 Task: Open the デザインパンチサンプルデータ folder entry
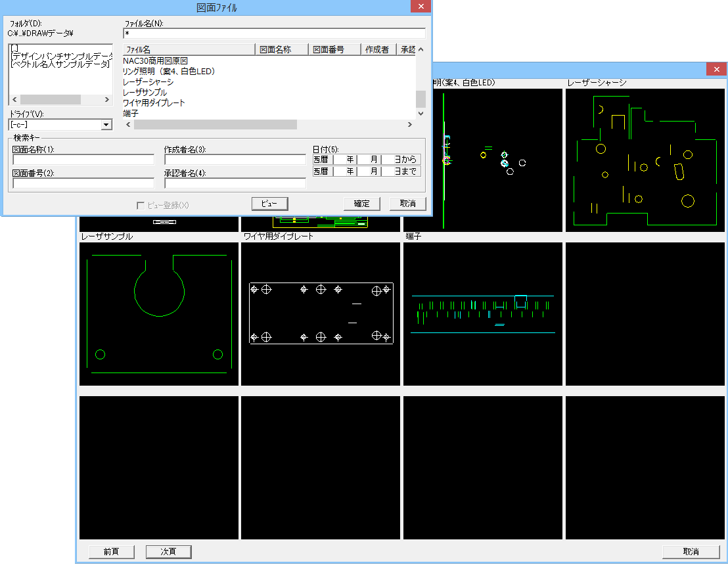[62, 56]
